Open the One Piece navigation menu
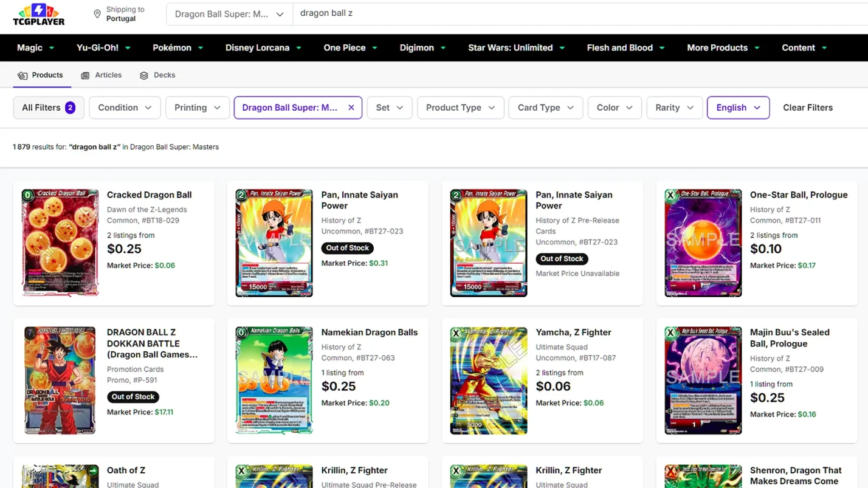Image resolution: width=868 pixels, height=488 pixels. (x=351, y=47)
